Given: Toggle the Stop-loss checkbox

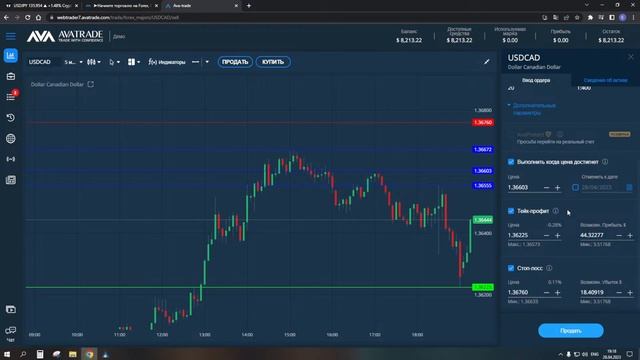Looking at the screenshot, I should (x=511, y=268).
